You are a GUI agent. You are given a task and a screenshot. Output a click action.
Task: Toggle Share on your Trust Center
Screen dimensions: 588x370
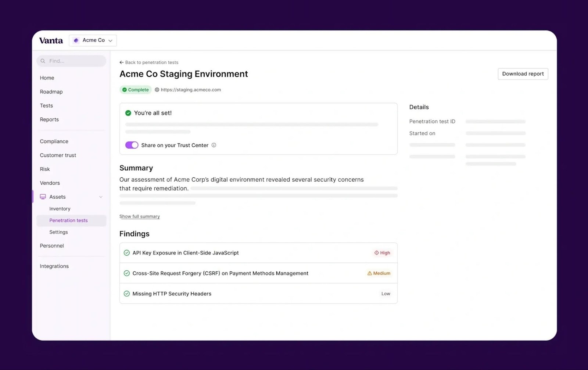tap(132, 145)
